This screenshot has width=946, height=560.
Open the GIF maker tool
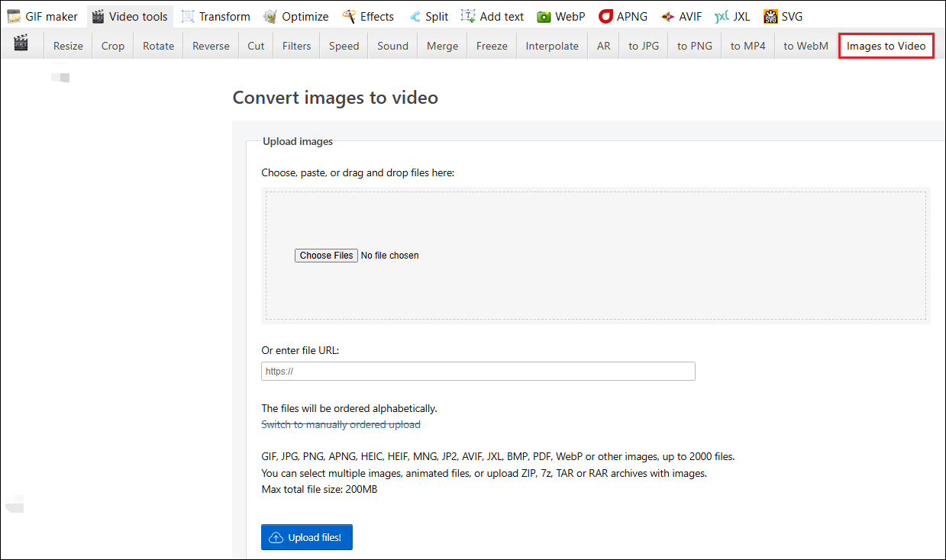pyautogui.click(x=43, y=15)
